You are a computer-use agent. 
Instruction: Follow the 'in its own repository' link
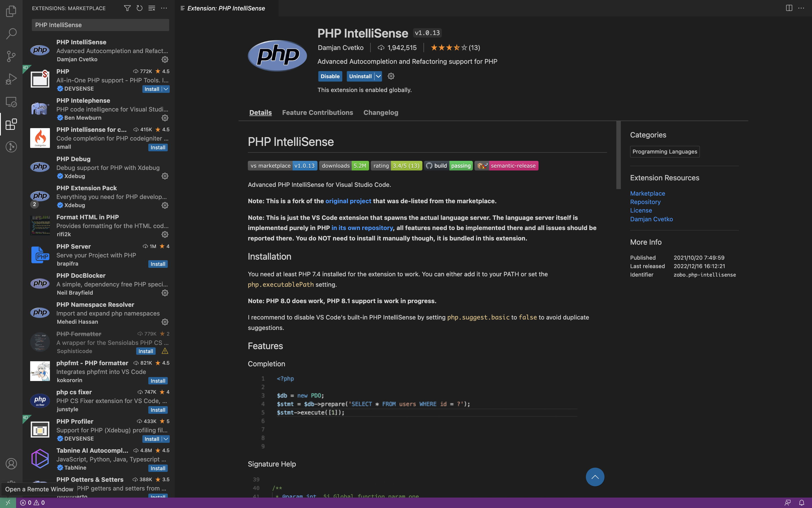tap(362, 228)
